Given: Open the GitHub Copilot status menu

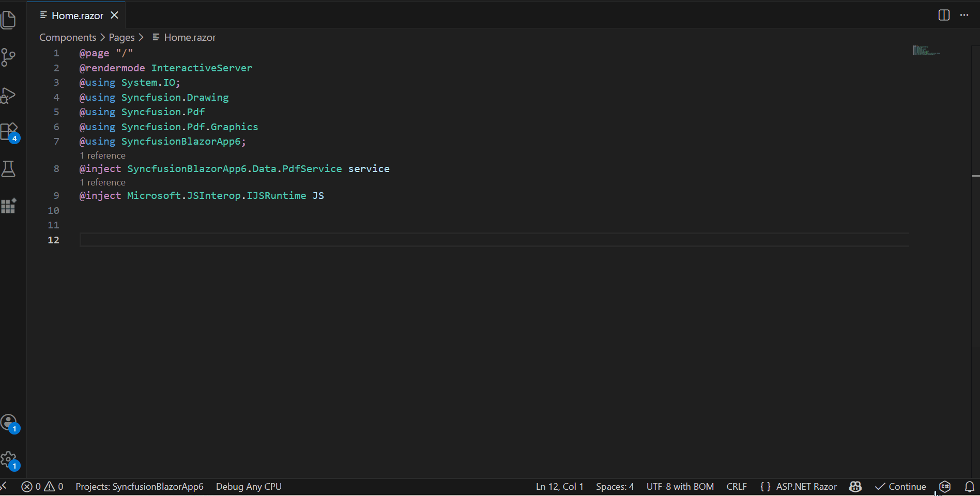Looking at the screenshot, I should coord(855,486).
